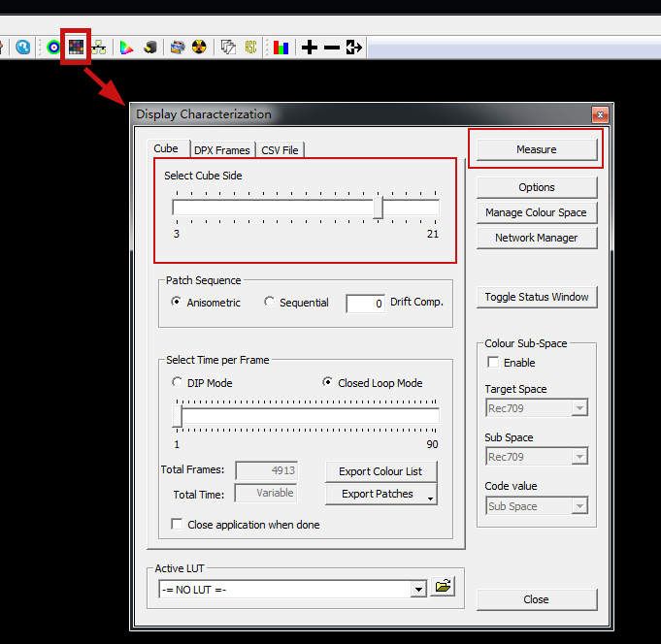Click the overlapping pages copy icon

tap(228, 48)
